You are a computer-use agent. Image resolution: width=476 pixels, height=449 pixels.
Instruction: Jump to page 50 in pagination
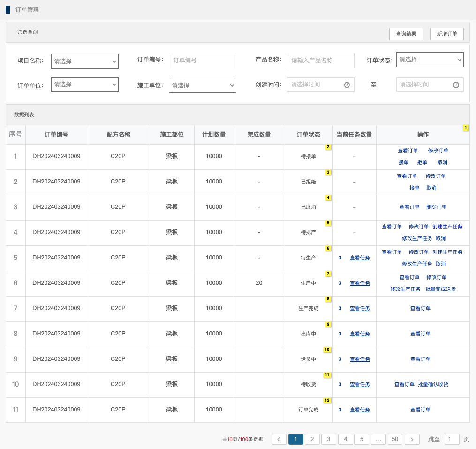[395, 439]
